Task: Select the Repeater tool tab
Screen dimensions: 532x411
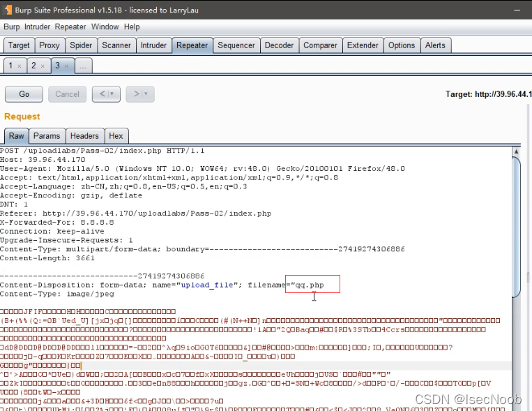Action: [192, 45]
